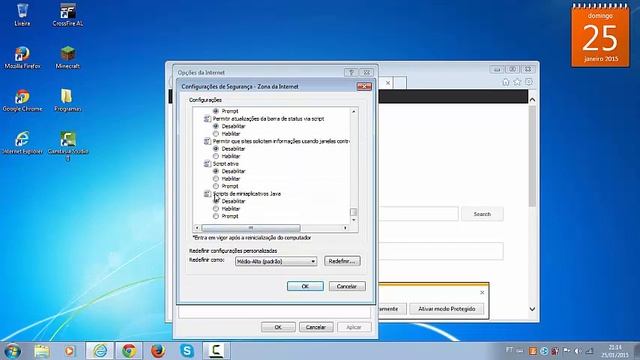This screenshot has height=360, width=640.
Task: Open the Internet Explorer Favorites star
Action: point(517,82)
